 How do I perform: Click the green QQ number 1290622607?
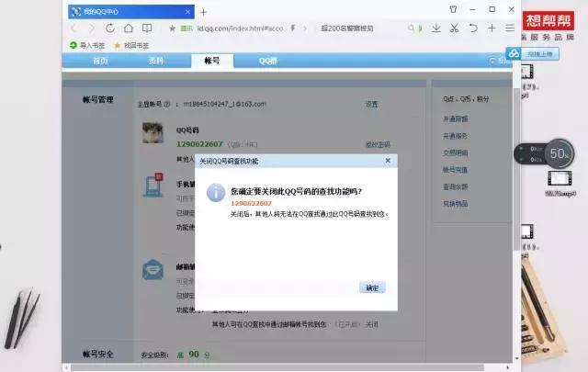(x=199, y=144)
